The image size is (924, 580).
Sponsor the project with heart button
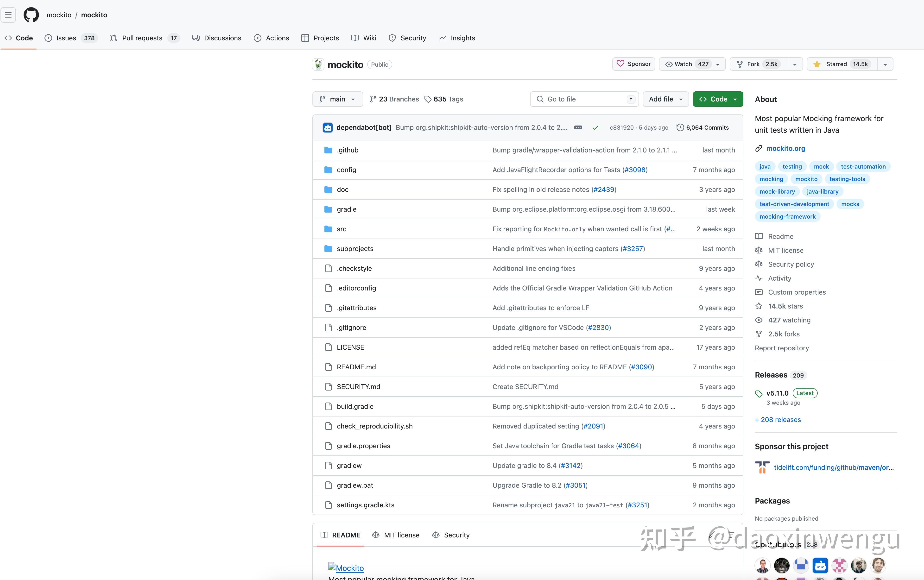click(633, 64)
